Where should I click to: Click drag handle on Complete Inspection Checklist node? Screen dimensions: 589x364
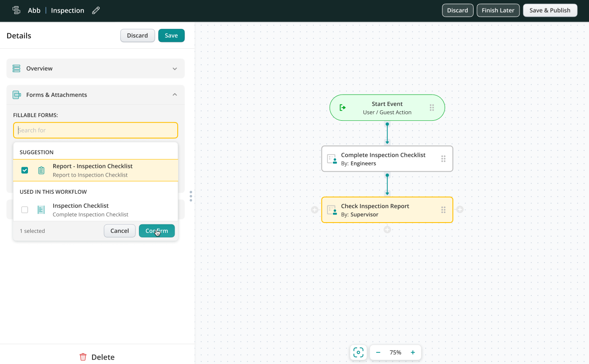pyautogui.click(x=443, y=159)
